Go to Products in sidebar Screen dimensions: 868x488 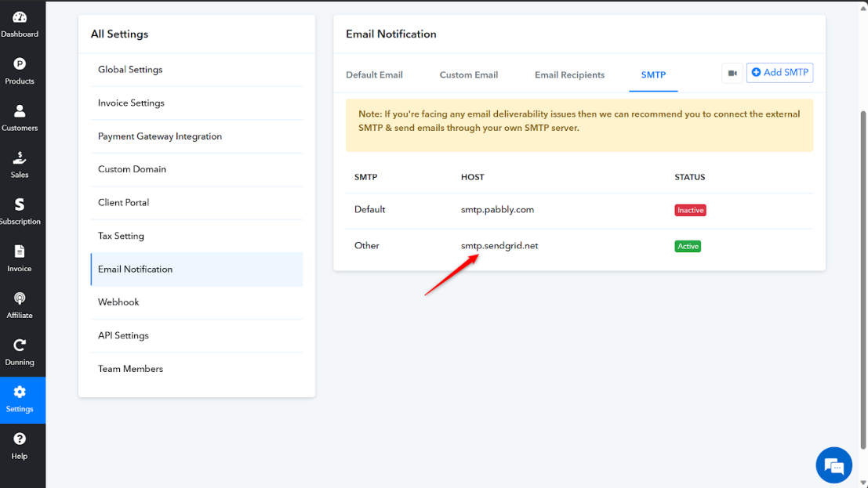(20, 70)
